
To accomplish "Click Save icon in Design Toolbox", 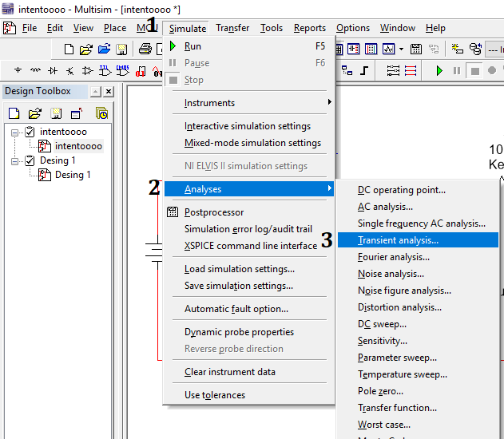I will pyautogui.click(x=56, y=113).
